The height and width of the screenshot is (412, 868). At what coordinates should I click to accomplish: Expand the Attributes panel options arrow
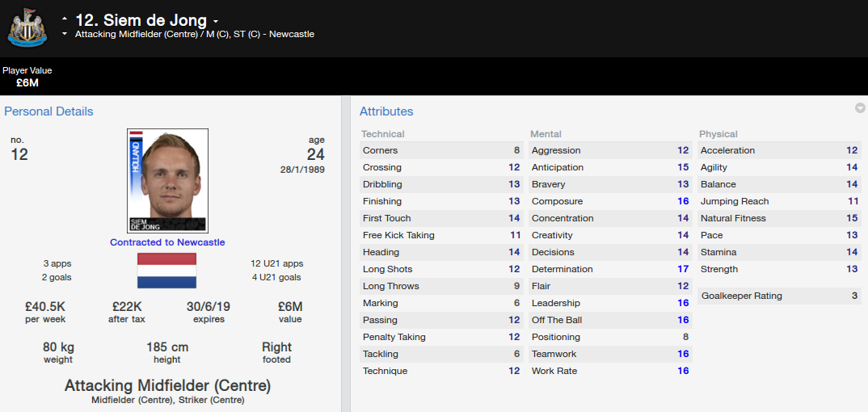tap(860, 107)
